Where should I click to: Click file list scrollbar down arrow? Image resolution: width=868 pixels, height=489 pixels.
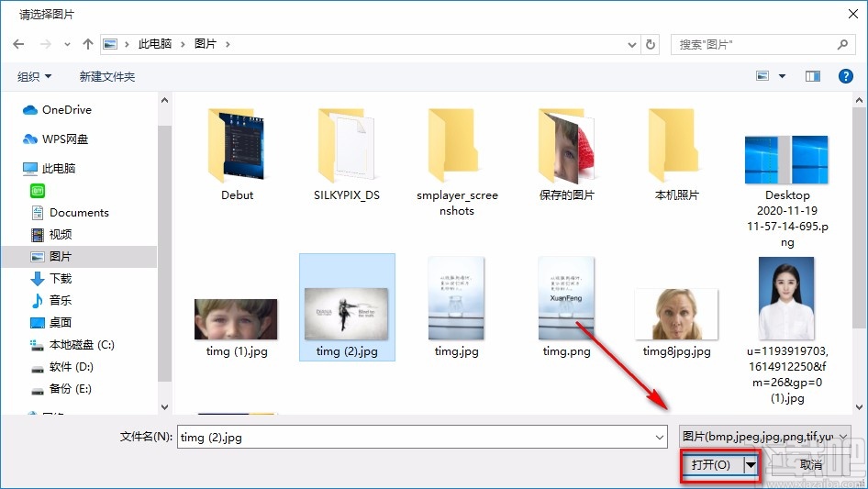[x=859, y=407]
